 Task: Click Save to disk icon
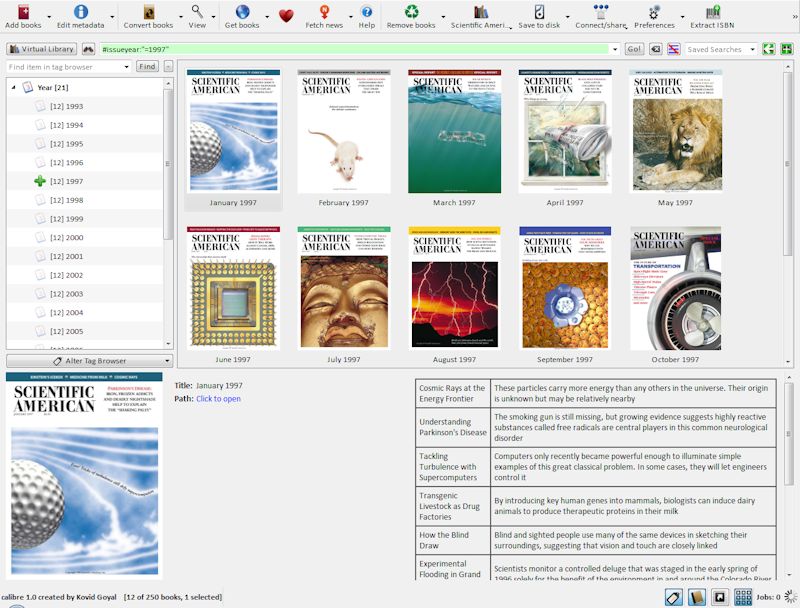[x=539, y=12]
